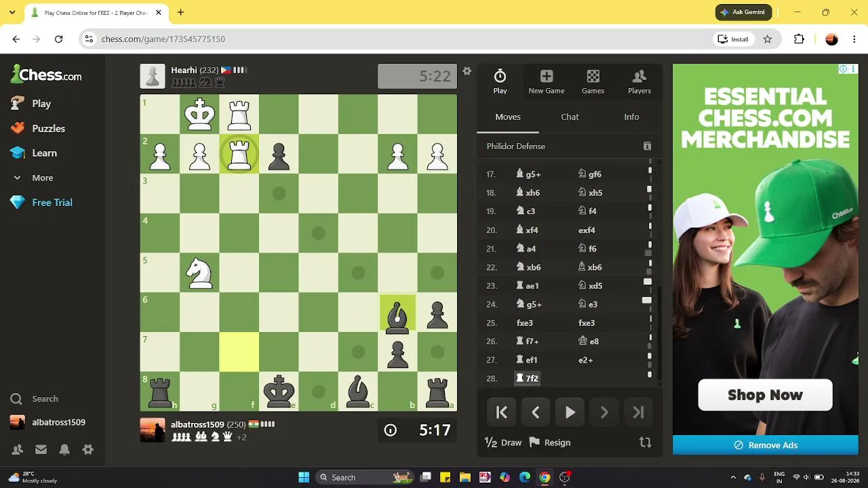
Task: Open the Chrome profile avatar
Action: click(831, 39)
